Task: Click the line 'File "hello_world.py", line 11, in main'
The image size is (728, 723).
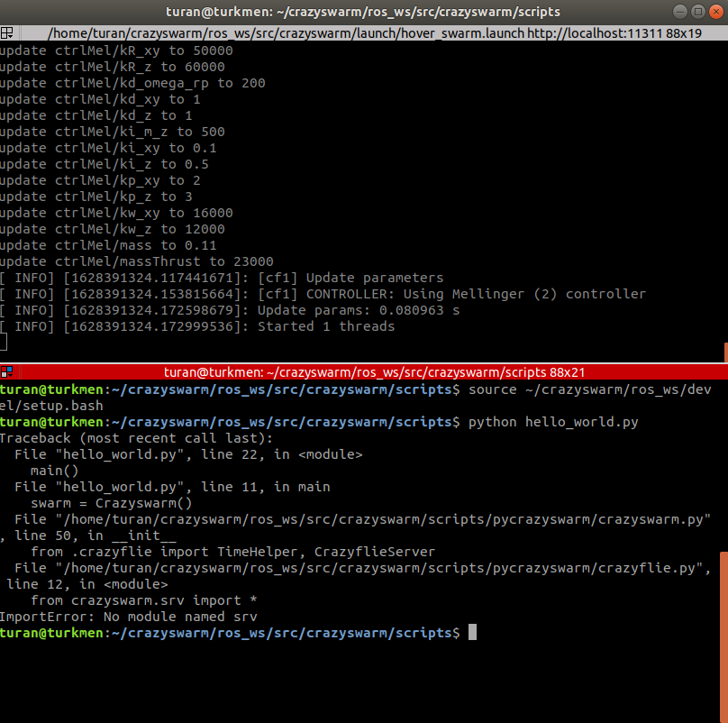Action: [x=172, y=487]
